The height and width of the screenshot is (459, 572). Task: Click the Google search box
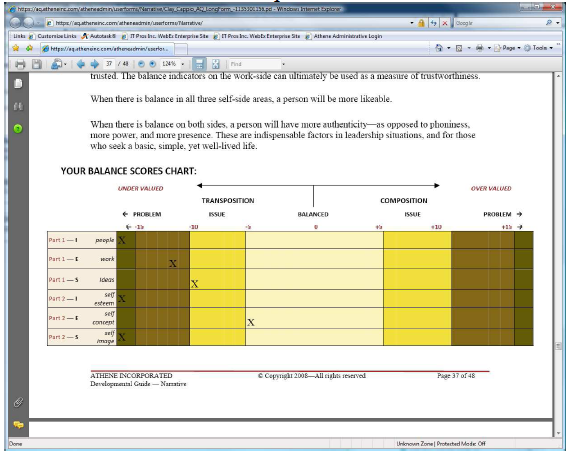pyautogui.click(x=498, y=23)
